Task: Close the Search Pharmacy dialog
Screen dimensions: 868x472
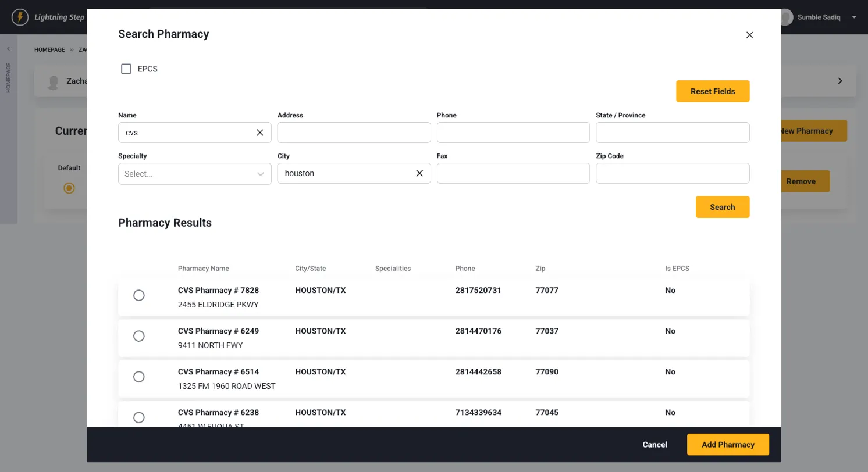Action: 749,35
